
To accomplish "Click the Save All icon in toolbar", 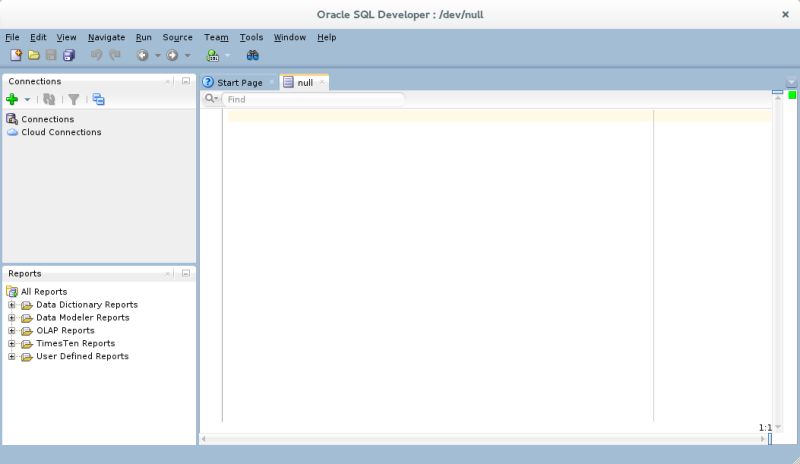I will (69, 55).
